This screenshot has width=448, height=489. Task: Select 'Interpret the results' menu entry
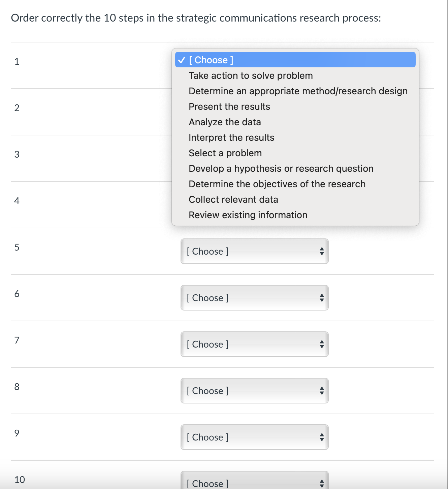click(x=231, y=137)
